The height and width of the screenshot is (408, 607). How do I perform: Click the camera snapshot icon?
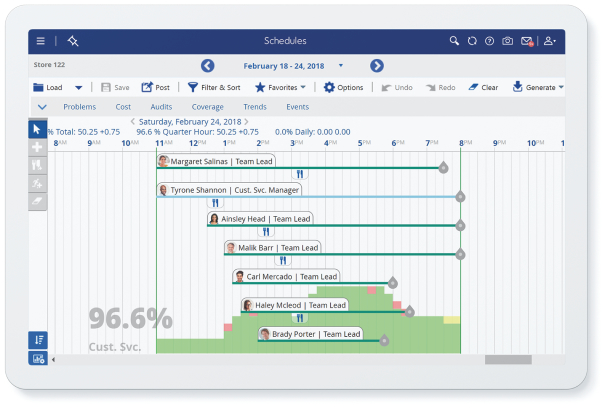tap(507, 41)
